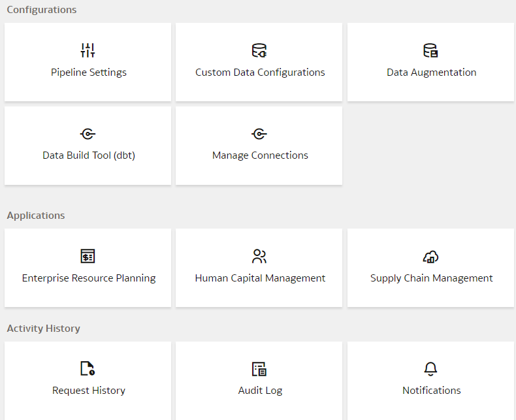Viewport: 516px width, 420px height.
Task: Click the Pipeline Settings sliders icon
Action: 88,50
